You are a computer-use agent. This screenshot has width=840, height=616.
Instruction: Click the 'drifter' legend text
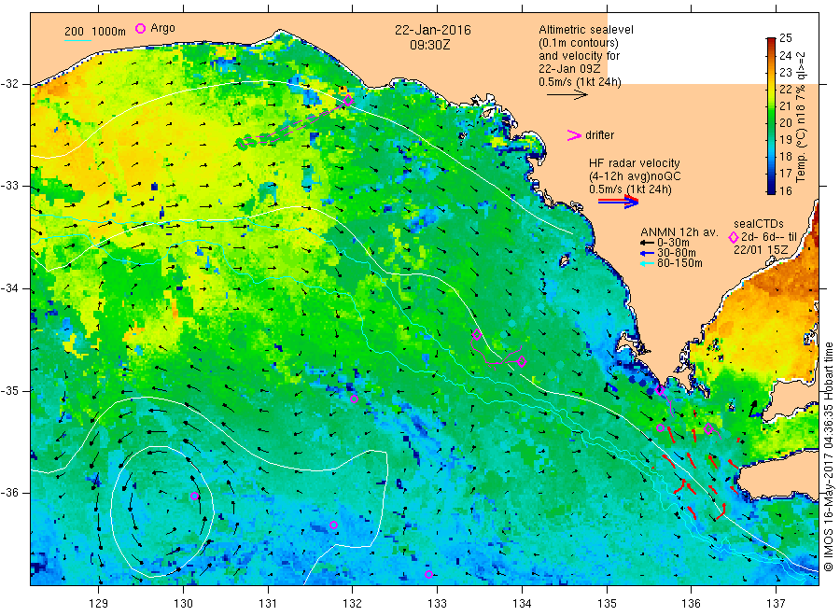point(600,135)
